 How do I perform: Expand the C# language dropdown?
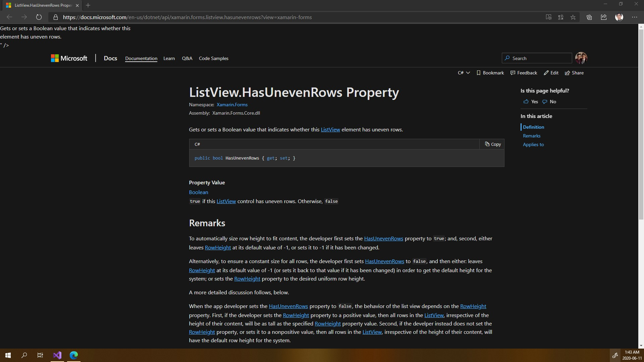pos(464,73)
